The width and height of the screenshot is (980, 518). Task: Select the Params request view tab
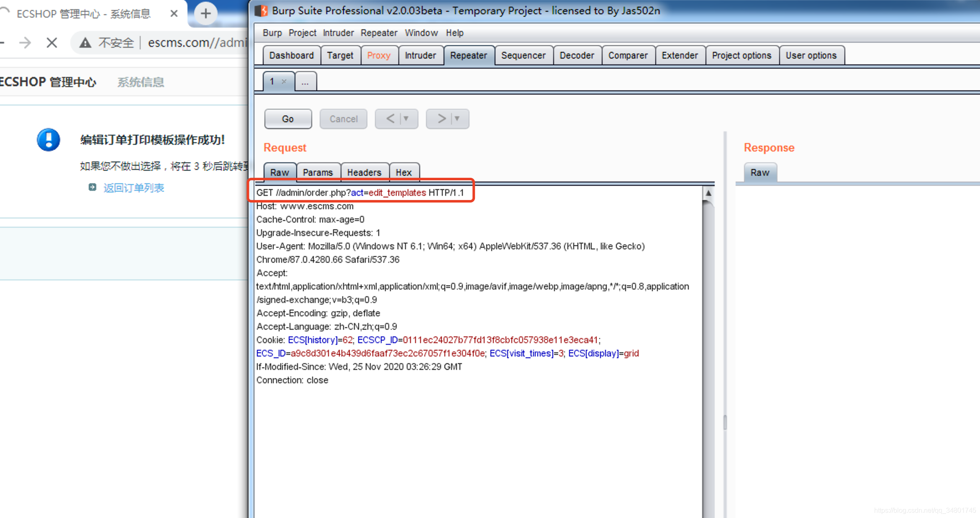(318, 172)
